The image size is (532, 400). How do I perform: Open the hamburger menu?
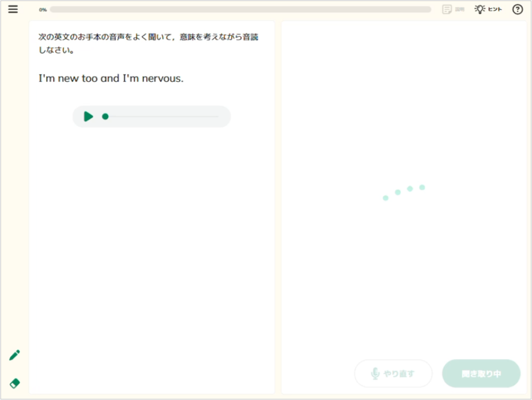13,9
